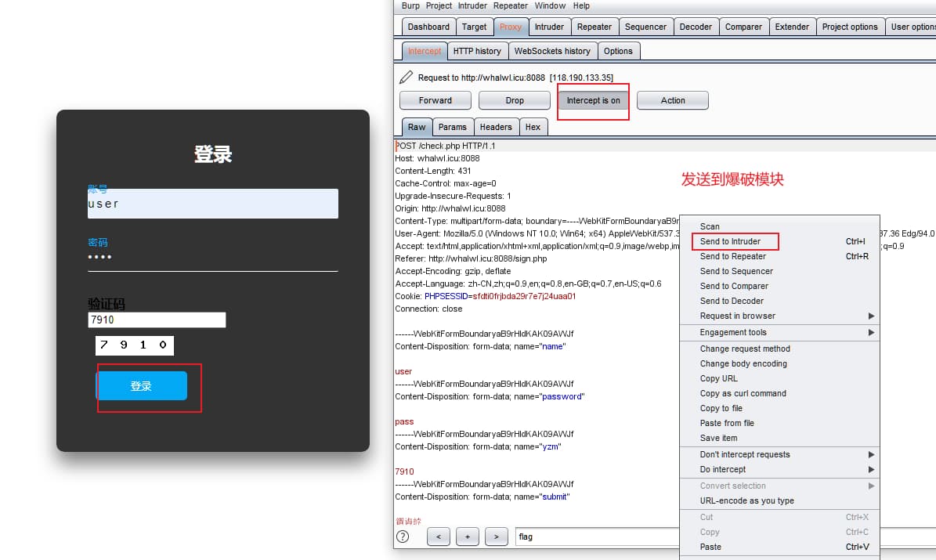Choose Copy as curl command
Viewport: 936px width, 560px height.
[779, 393]
